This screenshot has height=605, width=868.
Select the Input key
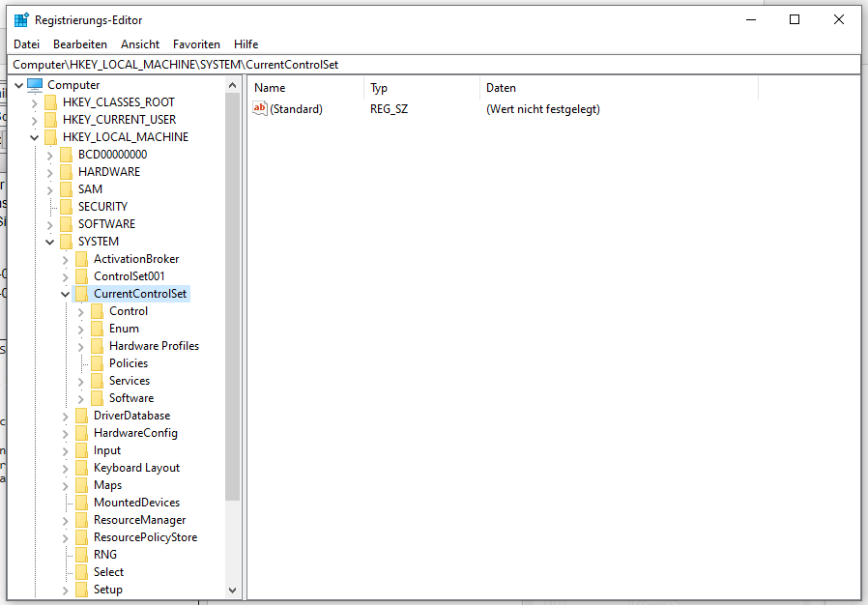coord(107,450)
